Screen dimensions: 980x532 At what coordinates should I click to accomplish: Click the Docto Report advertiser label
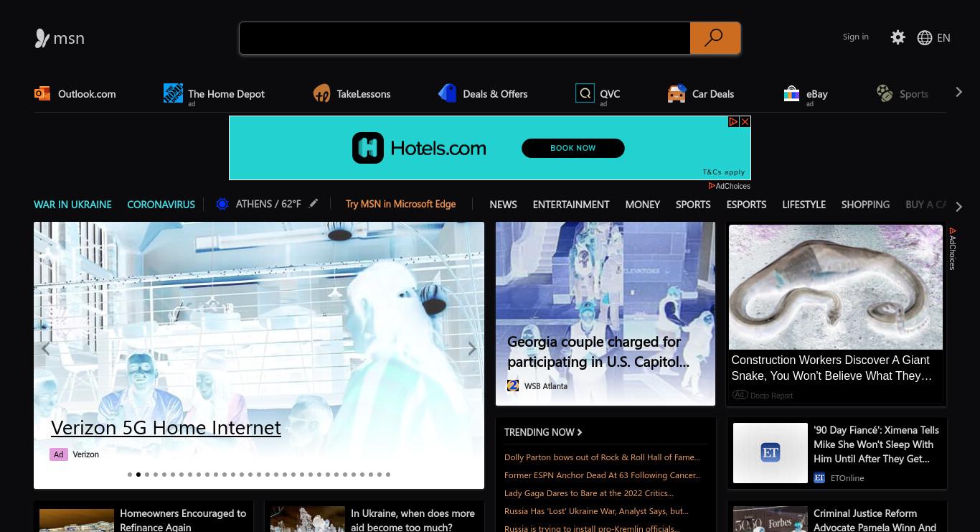click(x=771, y=396)
